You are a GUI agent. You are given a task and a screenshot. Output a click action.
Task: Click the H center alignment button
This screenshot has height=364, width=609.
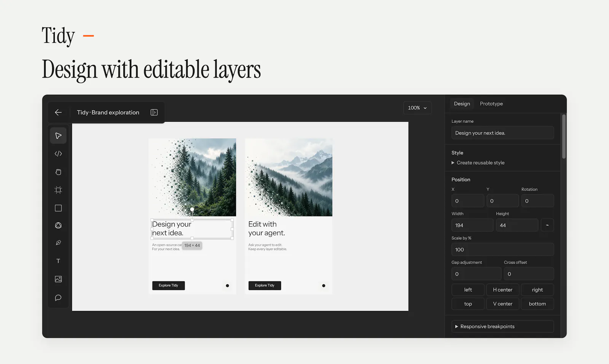pos(503,290)
